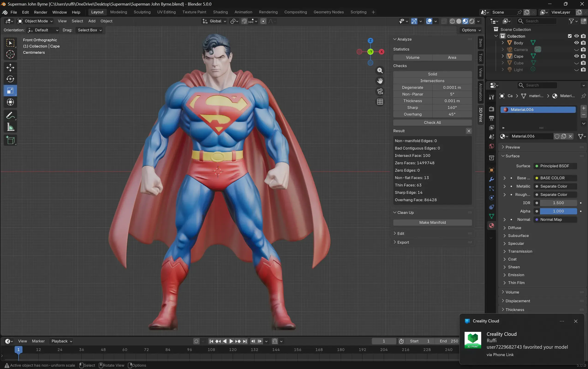Hide the Body object in viewport

tap(576, 43)
